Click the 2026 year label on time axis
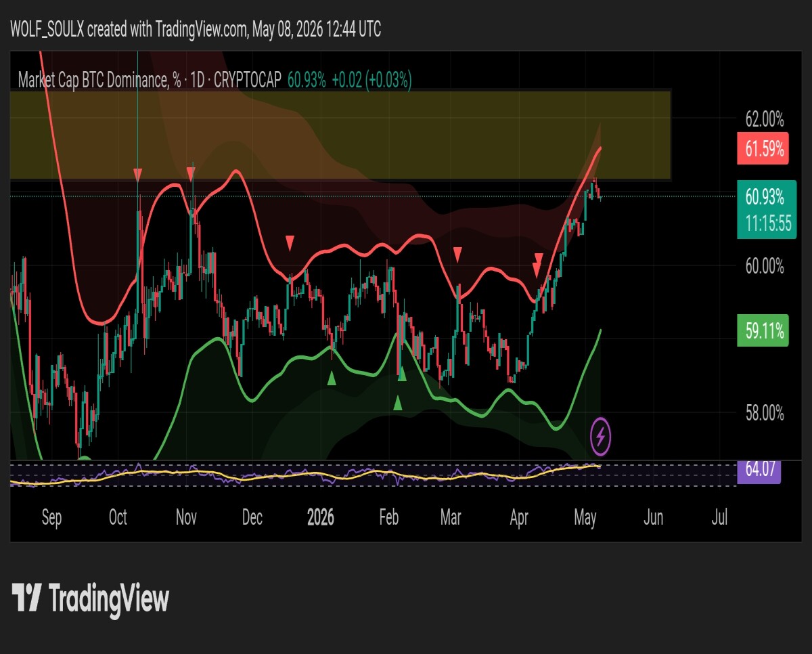Screen dimensions: 812x654 click(x=321, y=518)
